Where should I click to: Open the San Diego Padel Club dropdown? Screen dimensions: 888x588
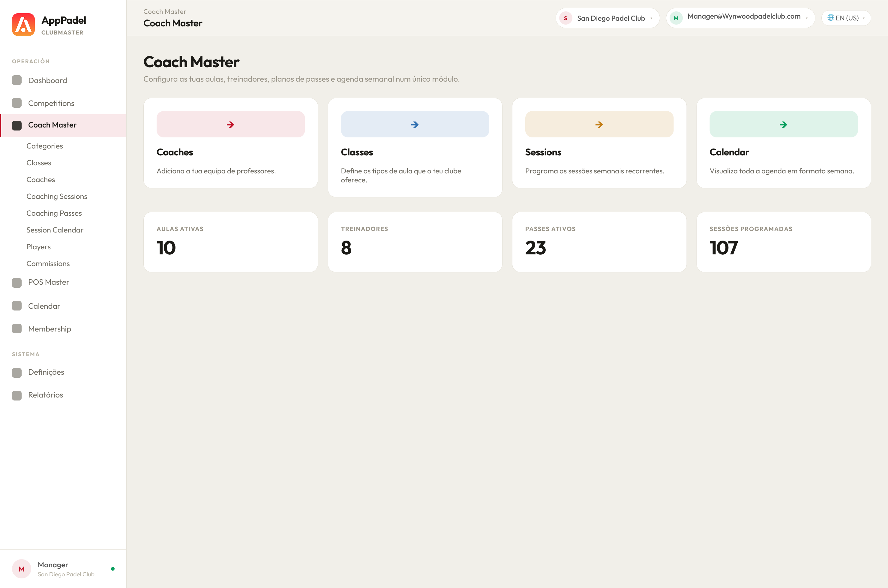click(607, 18)
